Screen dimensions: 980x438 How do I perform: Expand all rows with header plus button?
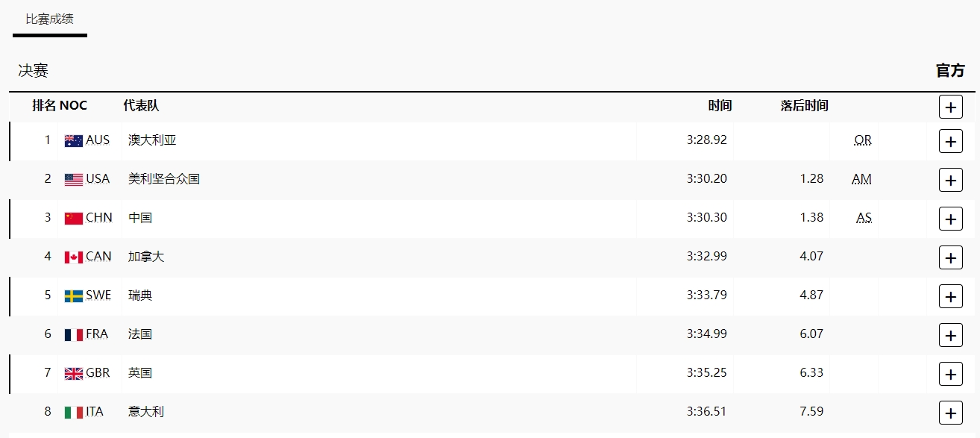point(950,107)
